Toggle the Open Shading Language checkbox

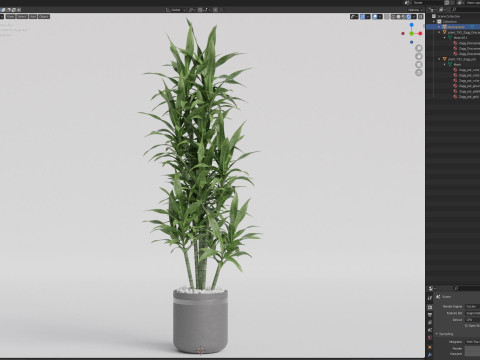(466, 326)
